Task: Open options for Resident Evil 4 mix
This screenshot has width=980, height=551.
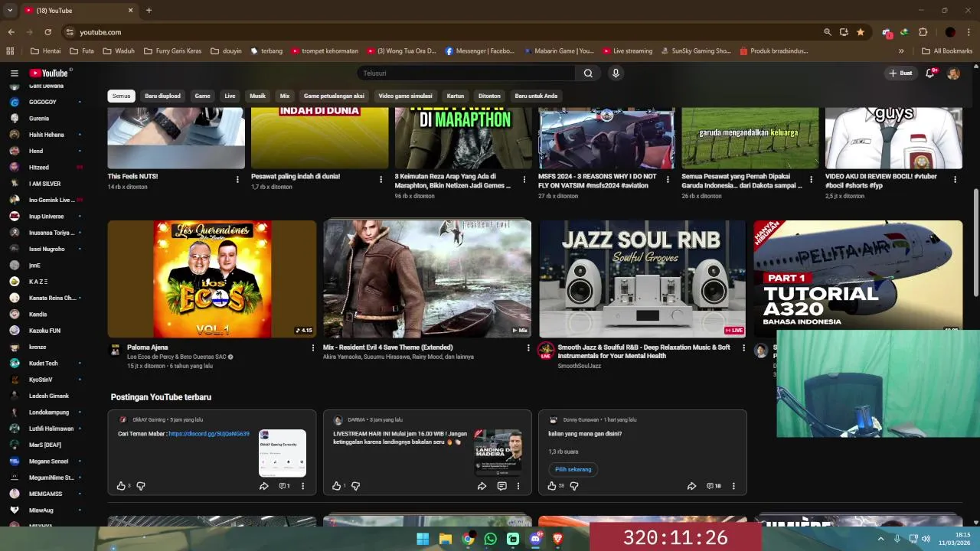Action: [x=528, y=347]
